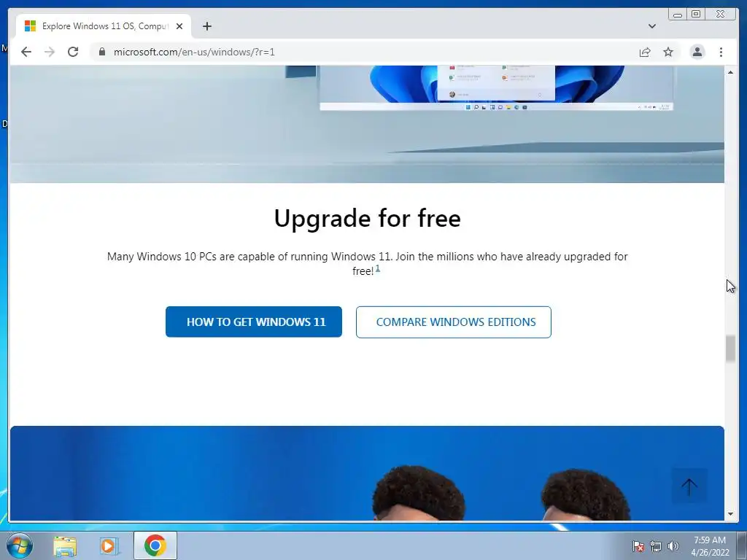
Task: Click Compare Windows Editions button
Action: [x=454, y=322]
